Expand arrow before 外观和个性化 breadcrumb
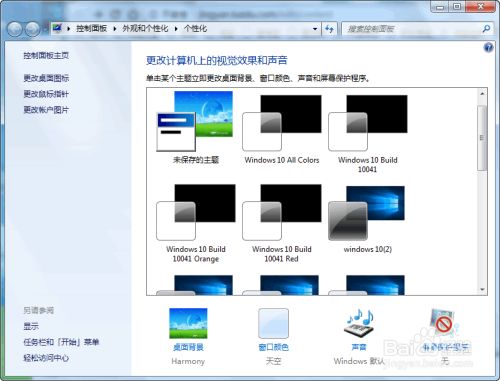Image resolution: width=500 pixels, height=381 pixels. pos(115,29)
